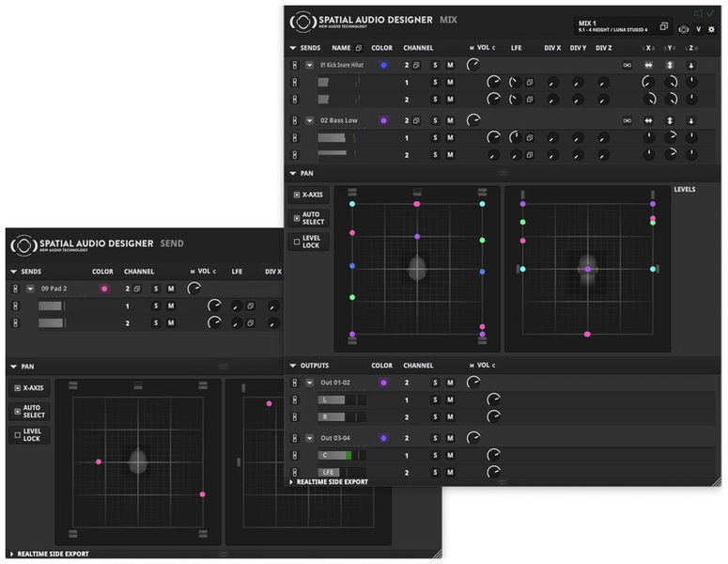Click Z down-arrow icon in 01 Kick Snare Hihat row
This screenshot has width=728, height=564.
tap(690, 66)
